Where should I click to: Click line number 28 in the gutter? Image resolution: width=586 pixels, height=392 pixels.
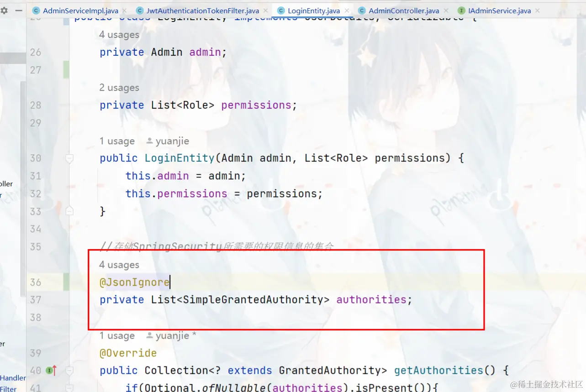click(36, 105)
